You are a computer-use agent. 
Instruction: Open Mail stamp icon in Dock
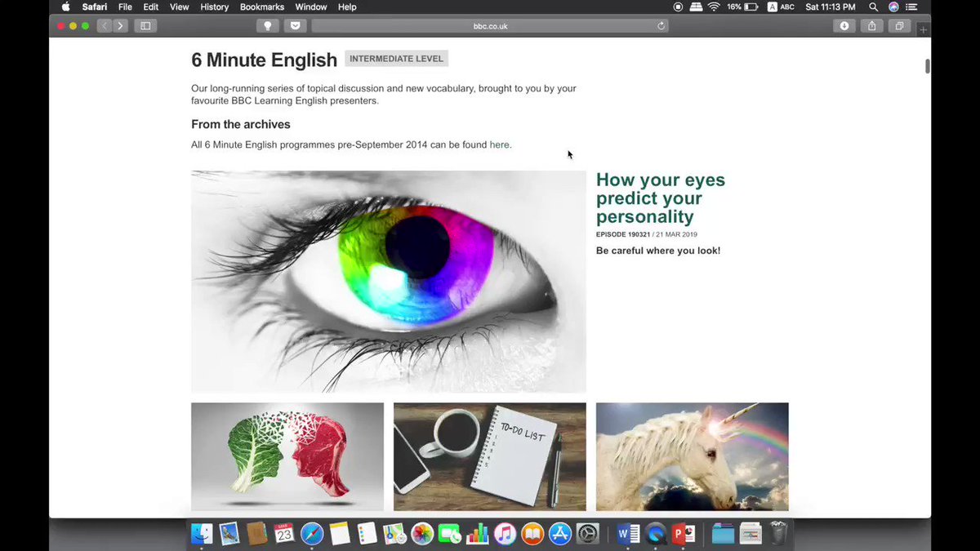[229, 534]
